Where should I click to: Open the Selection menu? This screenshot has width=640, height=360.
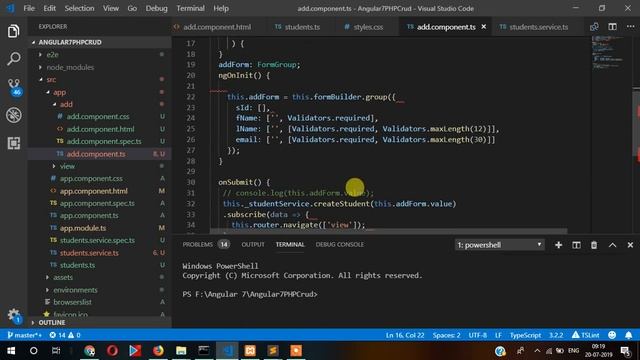click(79, 8)
